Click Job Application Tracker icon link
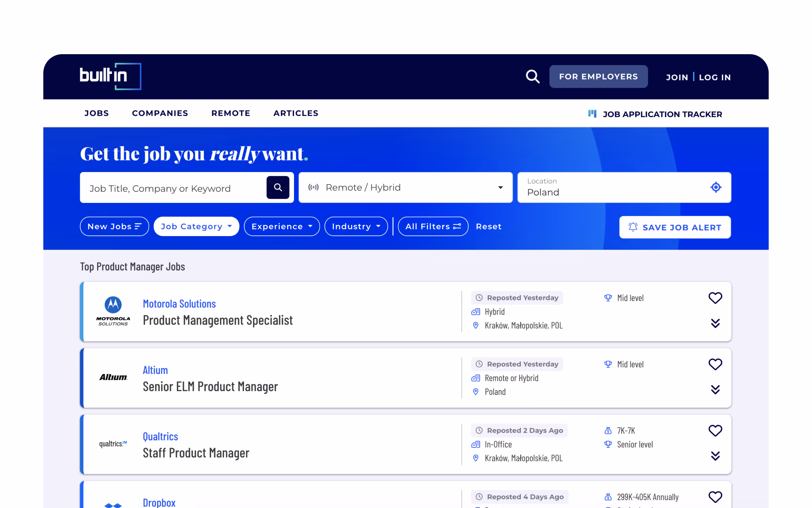The width and height of the screenshot is (812, 508). tap(592, 114)
